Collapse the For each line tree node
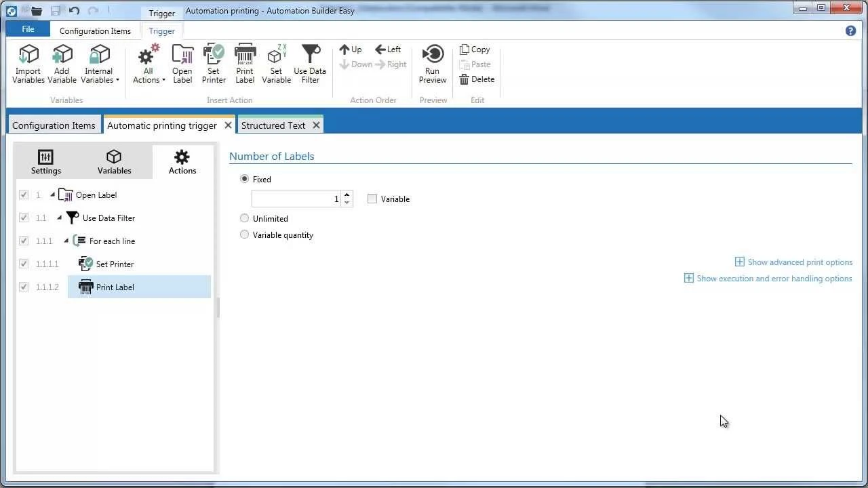This screenshot has width=868, height=488. click(66, 241)
